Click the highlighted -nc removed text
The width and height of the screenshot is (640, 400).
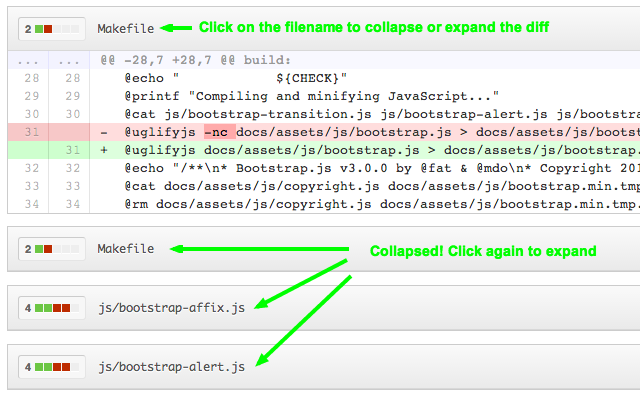click(x=220, y=132)
